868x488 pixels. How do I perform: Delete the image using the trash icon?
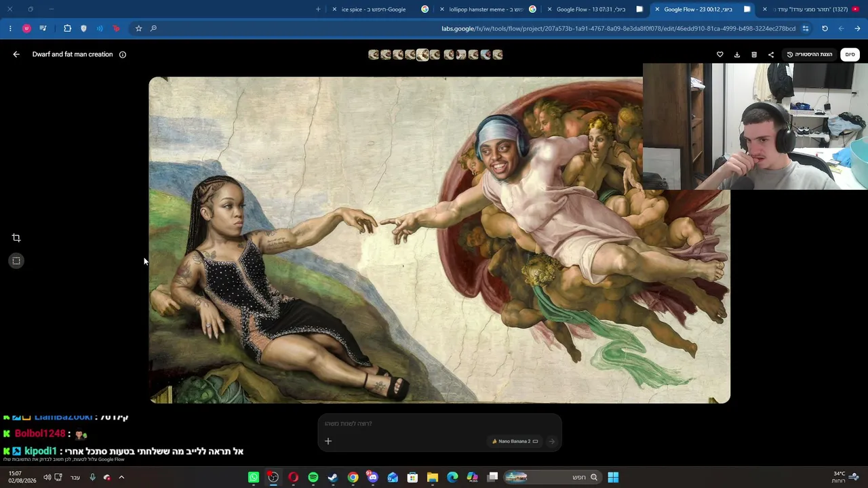coord(754,54)
